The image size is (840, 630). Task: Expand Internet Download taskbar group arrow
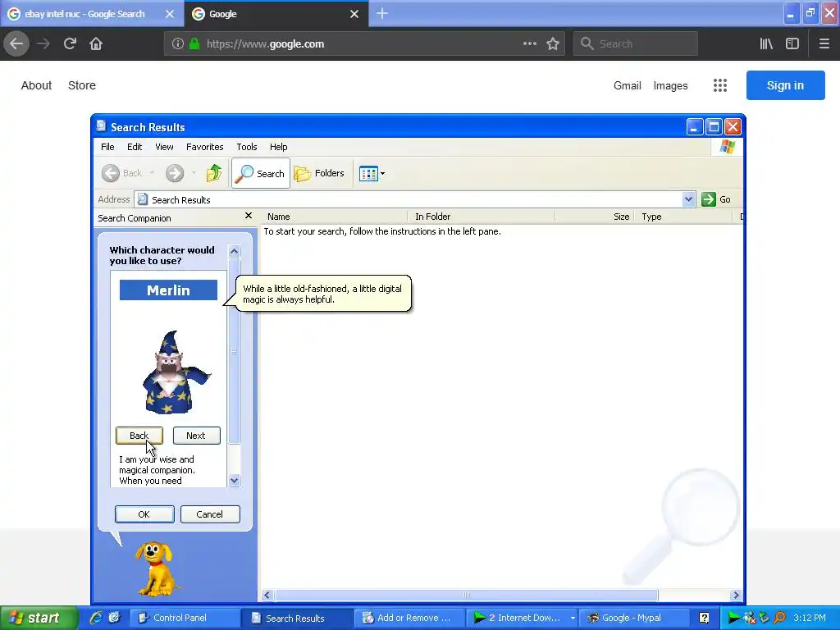coord(572,619)
